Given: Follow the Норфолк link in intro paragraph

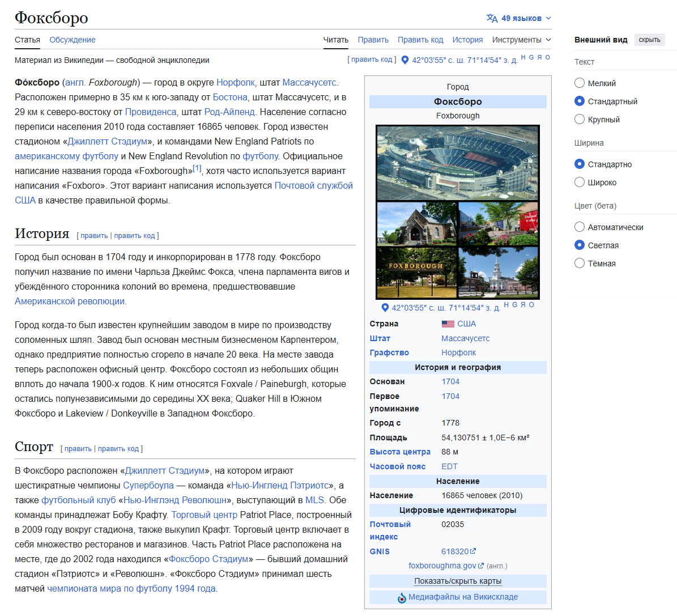Looking at the screenshot, I should click(x=236, y=83).
